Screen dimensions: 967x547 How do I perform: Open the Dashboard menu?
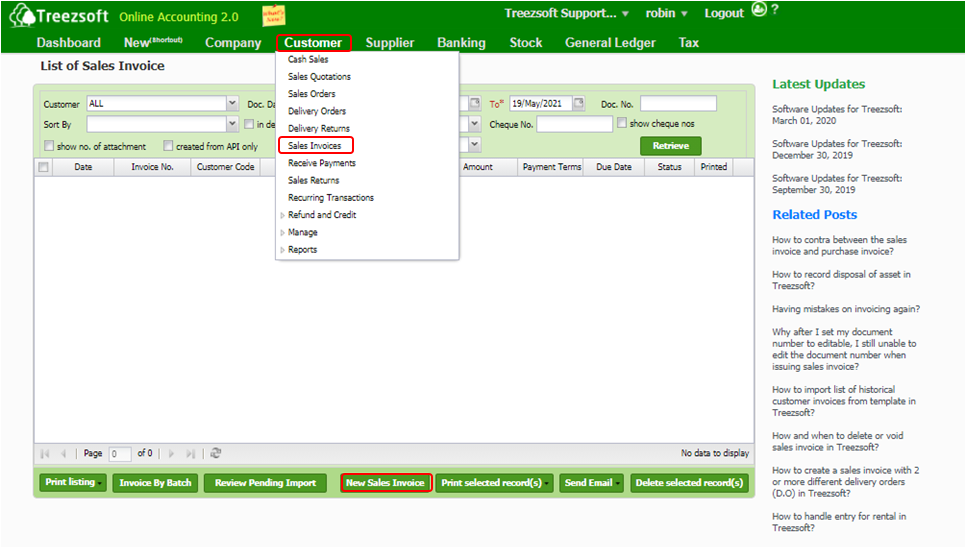coord(68,43)
